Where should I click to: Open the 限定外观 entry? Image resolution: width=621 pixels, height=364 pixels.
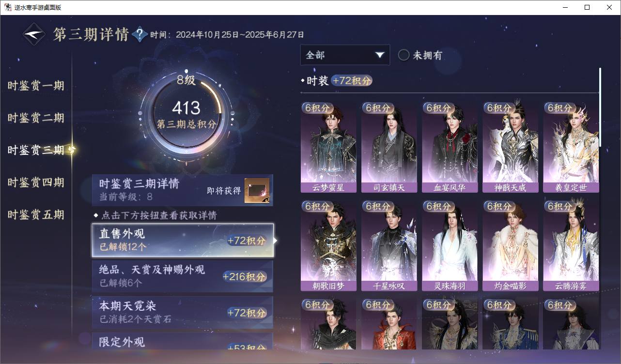tap(183, 341)
